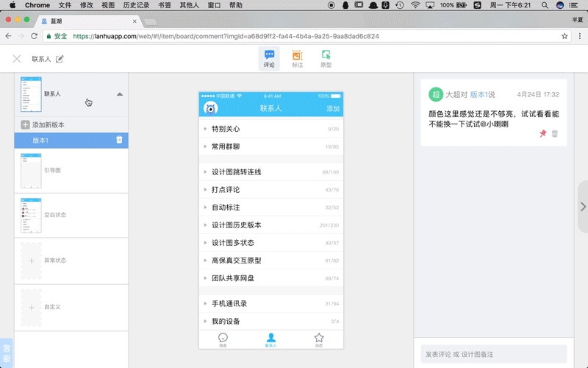This screenshot has height=368, width=588.
Task: Open the 客服 support tab
Action: [7, 353]
